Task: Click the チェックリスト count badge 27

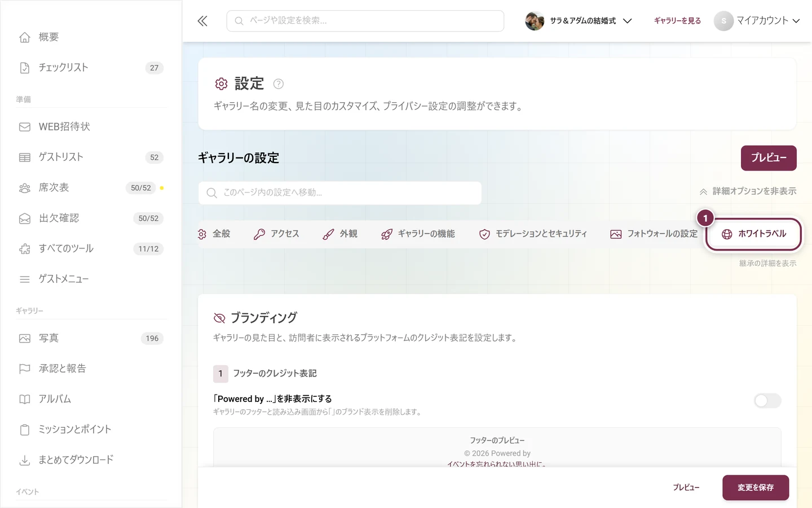Action: (x=155, y=68)
